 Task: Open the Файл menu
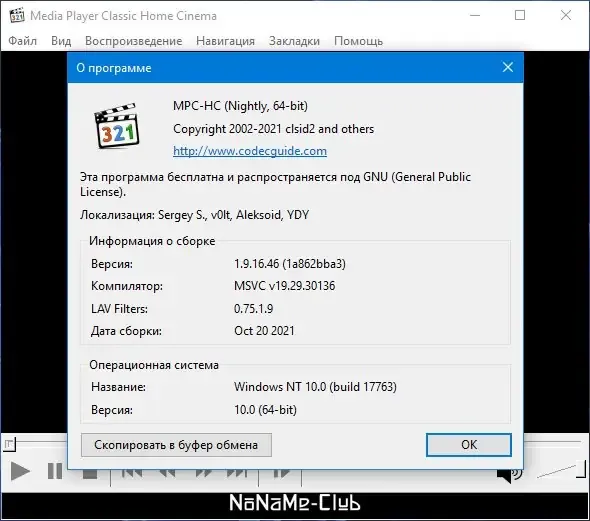(x=23, y=41)
